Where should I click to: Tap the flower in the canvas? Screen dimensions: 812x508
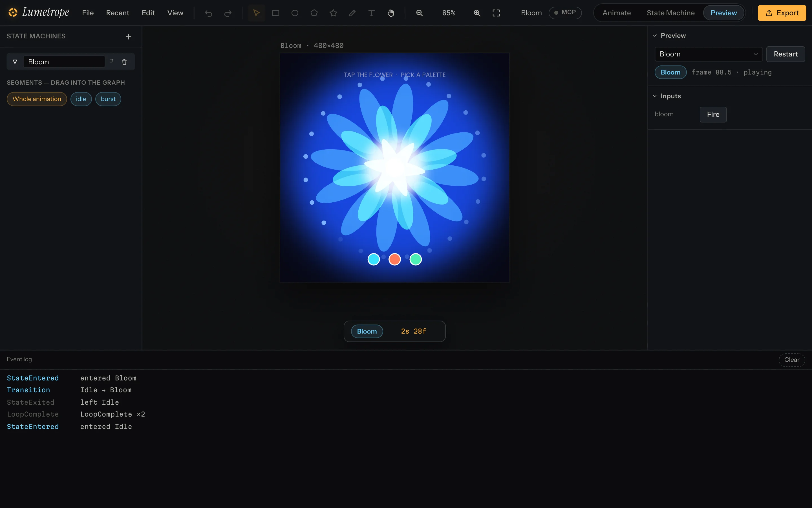(395, 167)
